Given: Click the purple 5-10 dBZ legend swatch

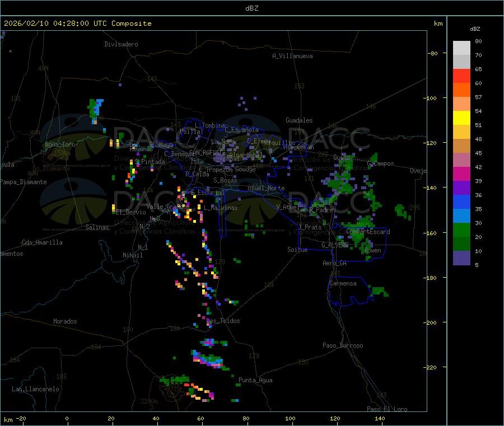Looking at the screenshot, I should click(461, 258).
